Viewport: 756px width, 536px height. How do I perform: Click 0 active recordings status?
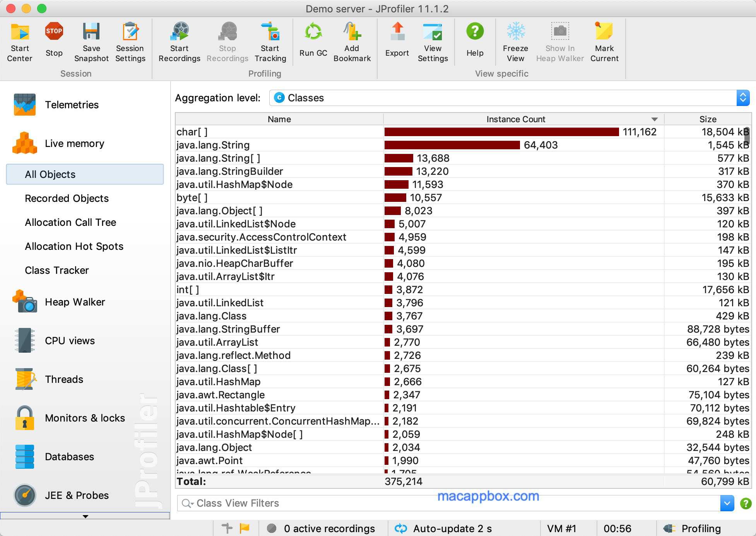click(x=321, y=529)
